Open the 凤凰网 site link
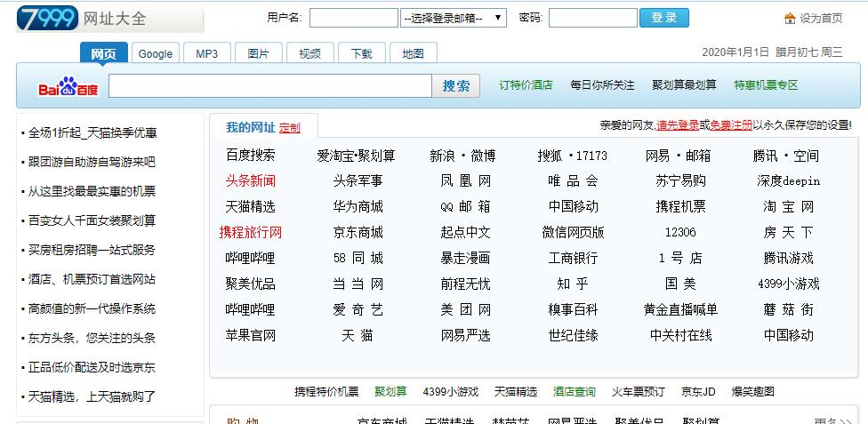This screenshot has height=424, width=868. [x=465, y=181]
